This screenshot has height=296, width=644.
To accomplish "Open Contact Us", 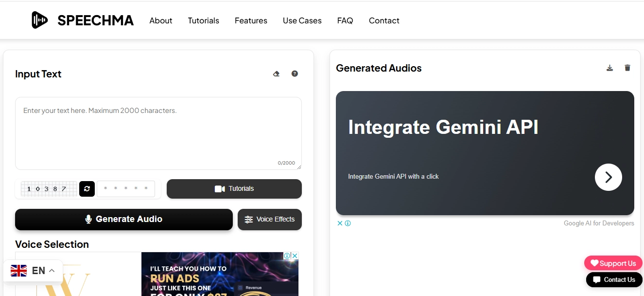I will [614, 279].
